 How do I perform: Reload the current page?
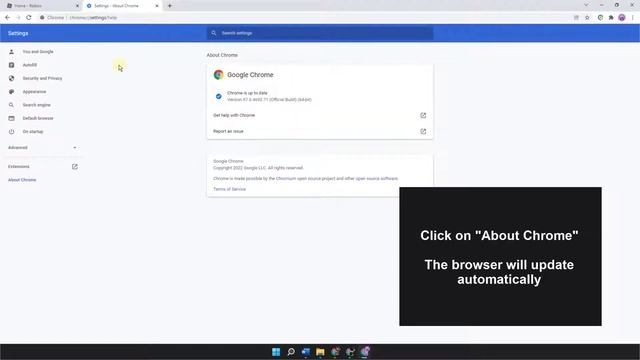coord(29,18)
